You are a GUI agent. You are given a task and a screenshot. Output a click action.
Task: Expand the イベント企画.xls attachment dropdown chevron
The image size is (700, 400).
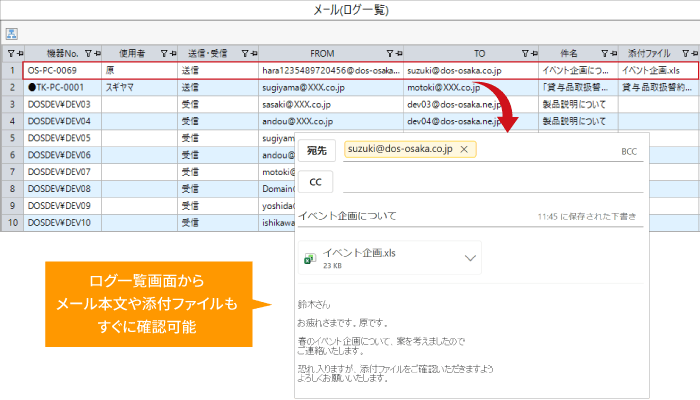pyautogui.click(x=470, y=258)
